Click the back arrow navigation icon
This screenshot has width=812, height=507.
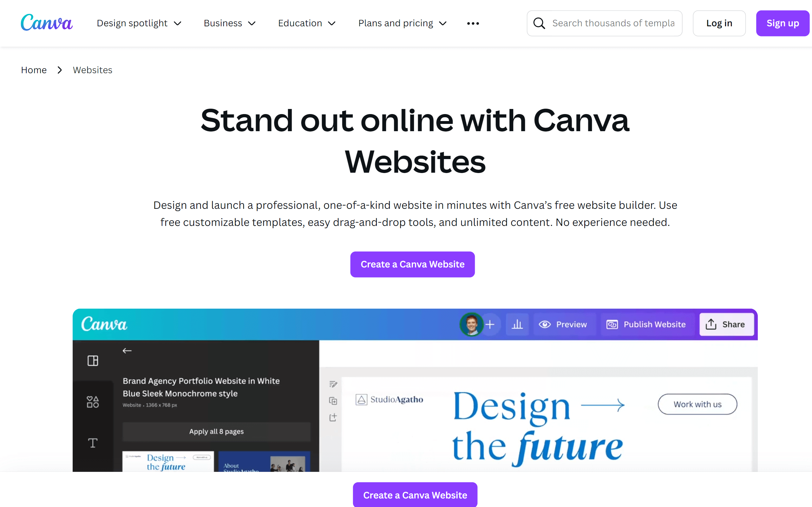(127, 351)
